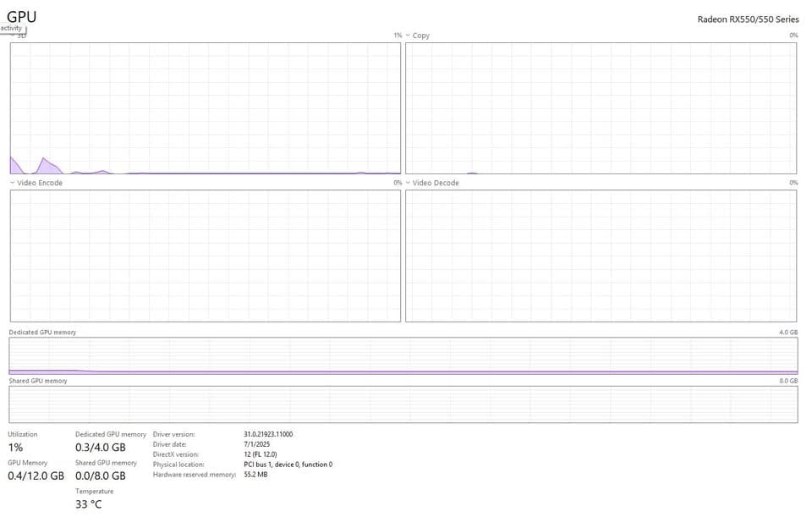Open the Video Encode engine dropdown
This screenshot has width=812, height=517.
tap(13, 183)
